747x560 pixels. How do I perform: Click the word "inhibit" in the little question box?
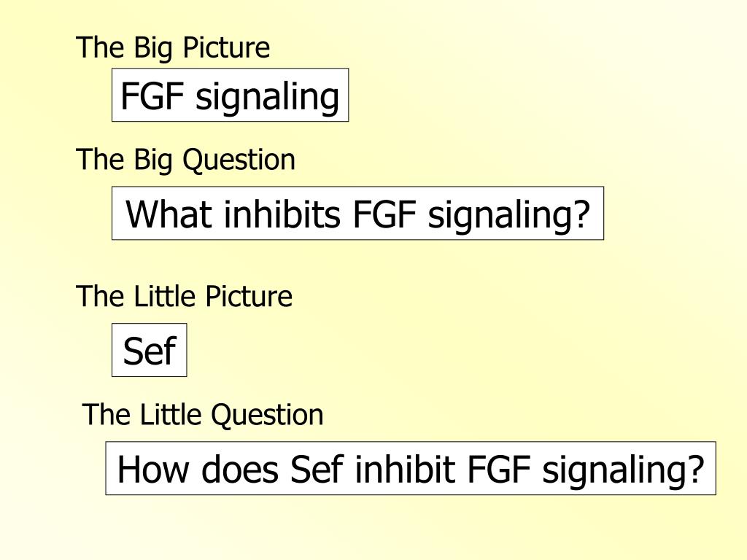tap(406, 470)
